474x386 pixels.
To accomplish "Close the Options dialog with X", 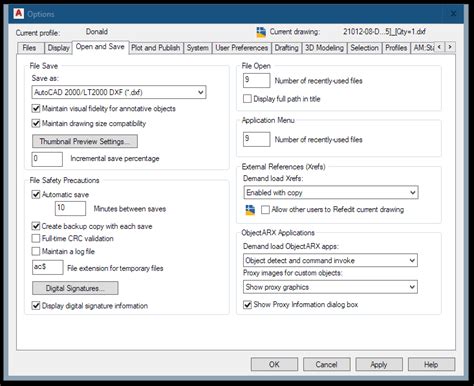I will (x=453, y=14).
